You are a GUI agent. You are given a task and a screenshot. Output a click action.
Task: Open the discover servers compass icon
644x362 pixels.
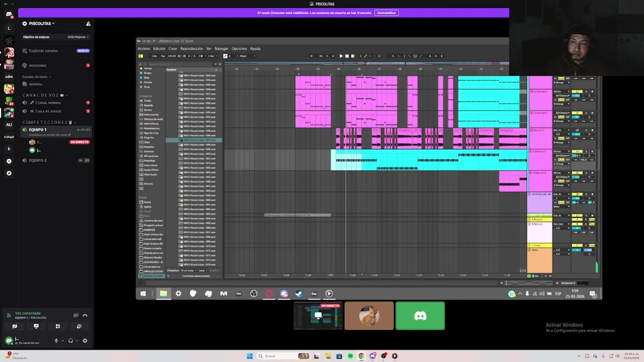9,173
